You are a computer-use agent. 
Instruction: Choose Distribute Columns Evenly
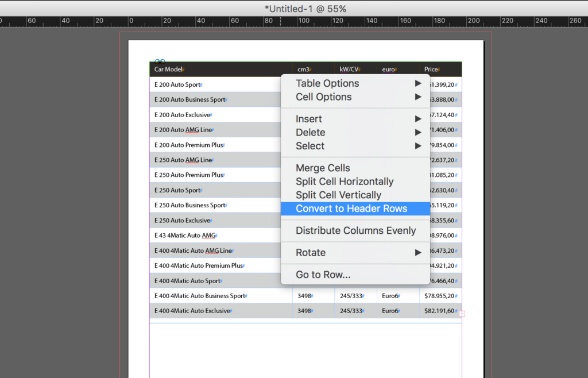click(x=355, y=230)
